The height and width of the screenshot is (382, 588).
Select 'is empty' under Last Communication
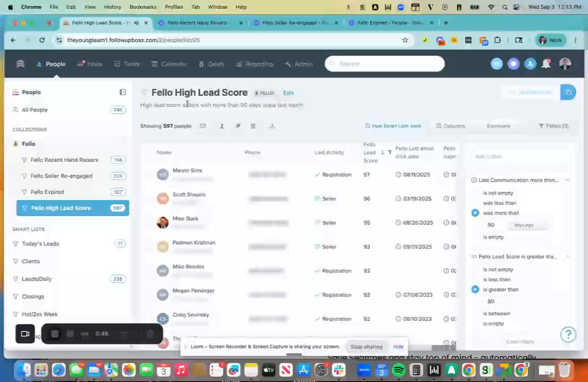point(493,237)
